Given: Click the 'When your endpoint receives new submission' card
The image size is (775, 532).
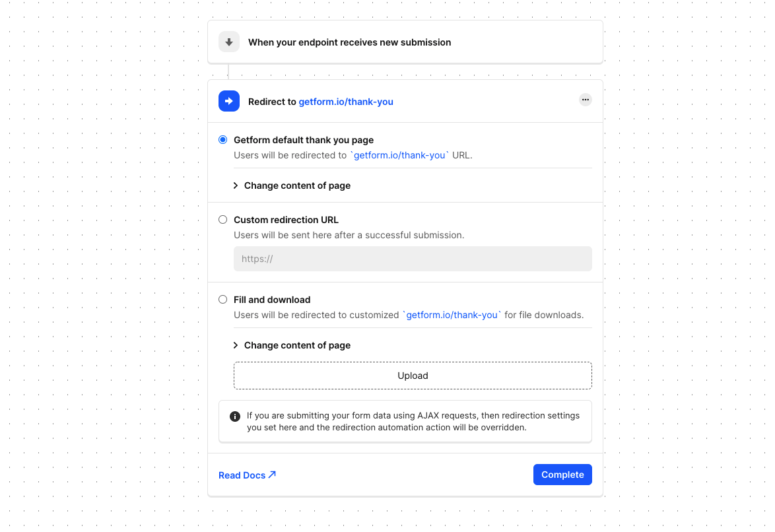Looking at the screenshot, I should 405,42.
